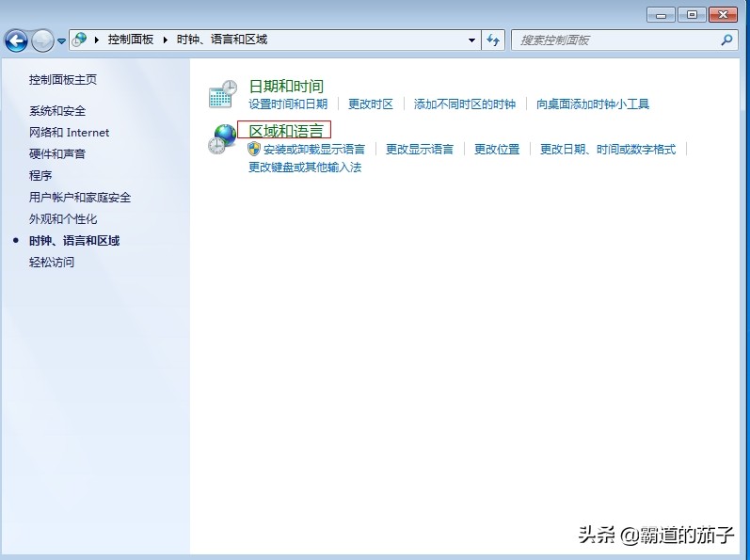Click 更改显示语言 link
750x560 pixels.
pos(420,150)
